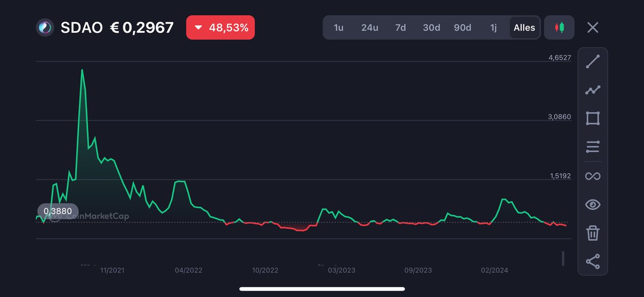Select the 7d time range
The image size is (644, 297).
[400, 27]
